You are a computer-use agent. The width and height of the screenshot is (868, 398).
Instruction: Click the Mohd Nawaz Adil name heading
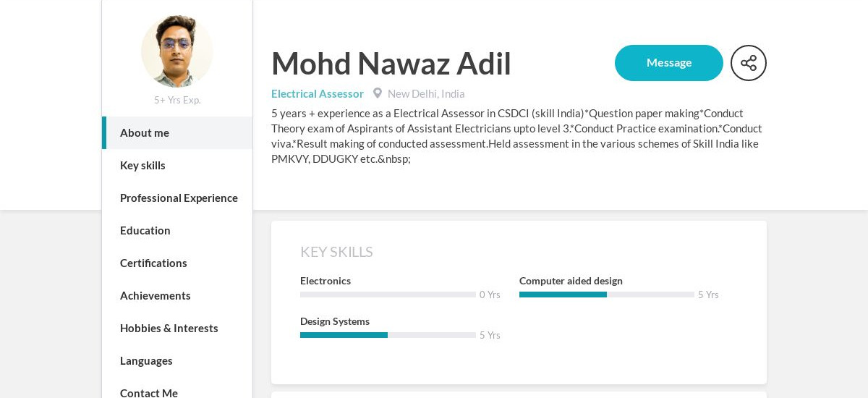click(391, 63)
